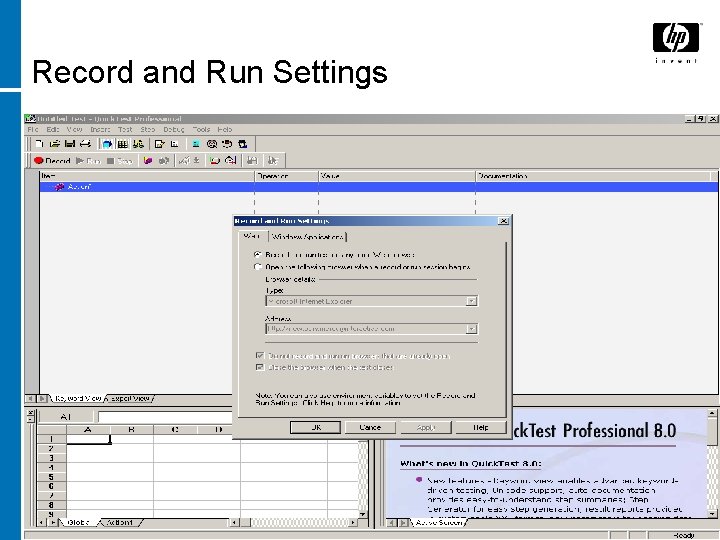Open the browser Type dropdown
This screenshot has height=540, width=720.
pos(471,301)
